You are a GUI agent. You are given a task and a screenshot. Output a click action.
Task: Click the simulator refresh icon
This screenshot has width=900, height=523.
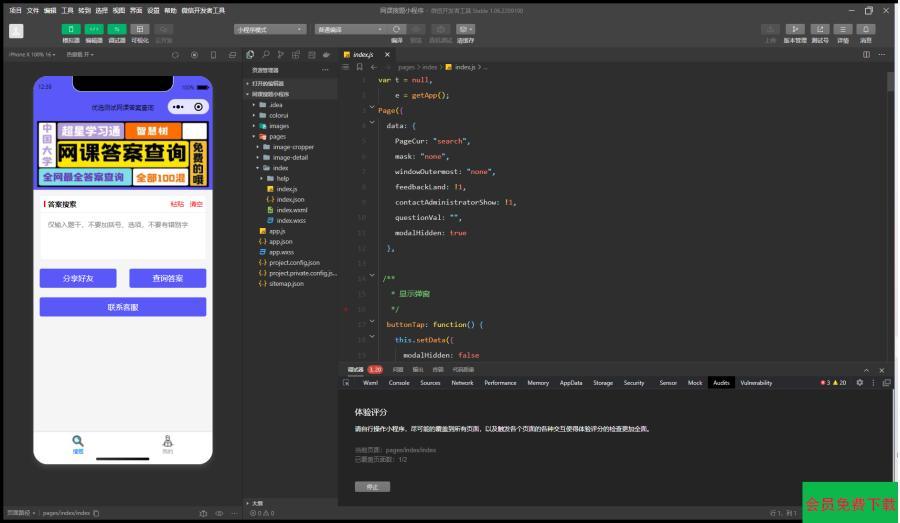tap(176, 55)
